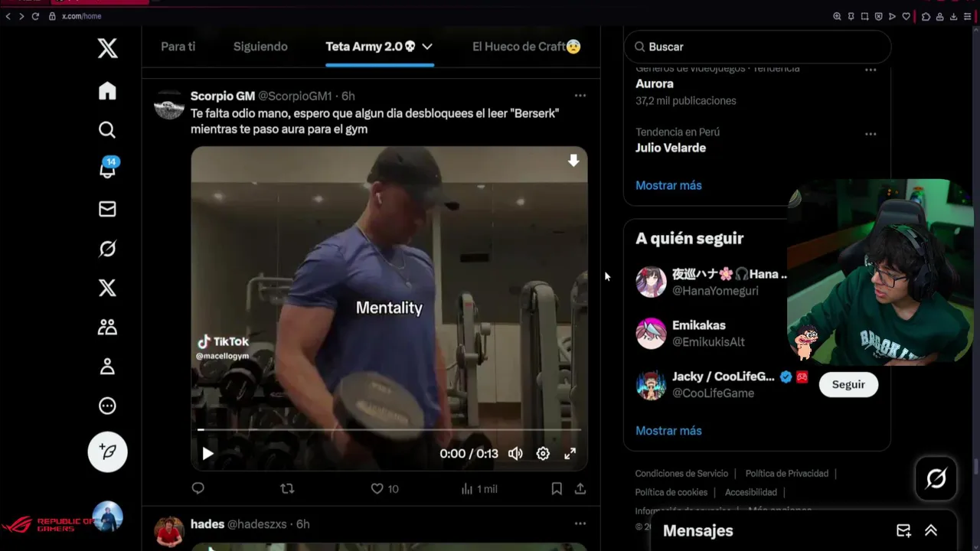Viewport: 980px width, 551px height.
Task: Open more options on Scorpio GM post
Action: pyautogui.click(x=580, y=96)
